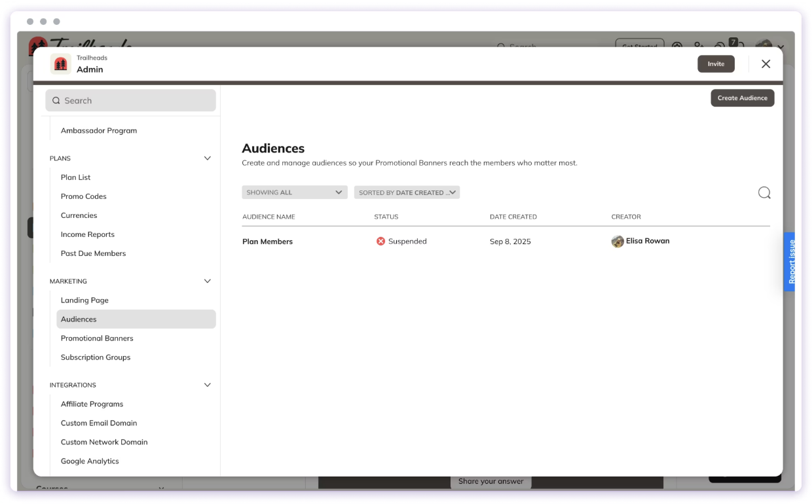812x504 pixels.
Task: Click the Elisa Rowan creator name
Action: [648, 241]
